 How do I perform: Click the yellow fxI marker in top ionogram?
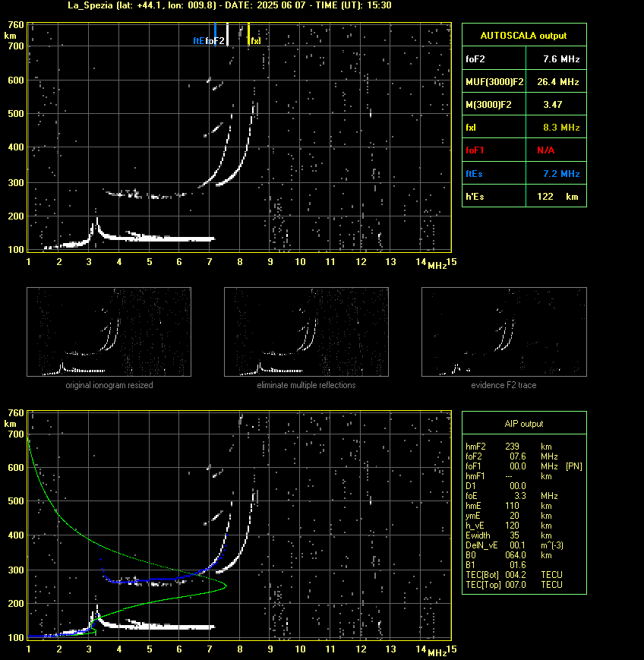[248, 34]
